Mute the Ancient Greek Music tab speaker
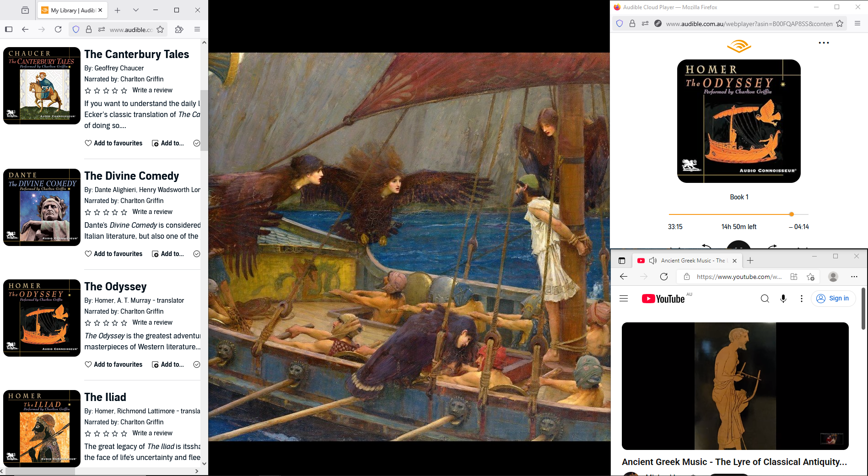The image size is (868, 476). tap(653, 261)
